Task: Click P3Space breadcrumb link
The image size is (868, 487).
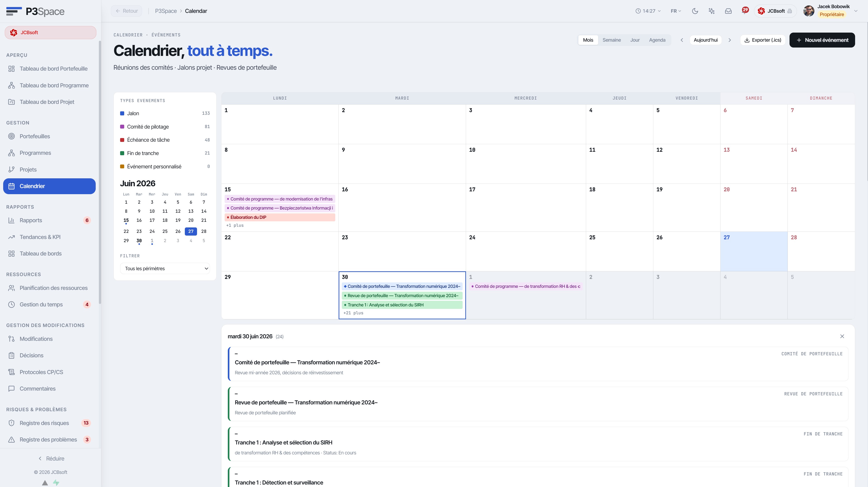Action: (166, 11)
